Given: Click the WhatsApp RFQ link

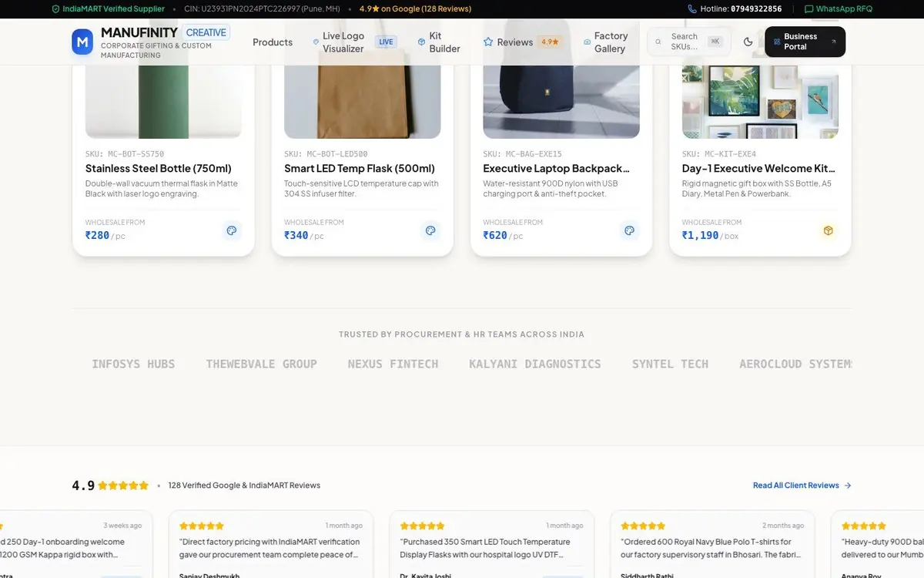Looking at the screenshot, I should click(x=839, y=9).
